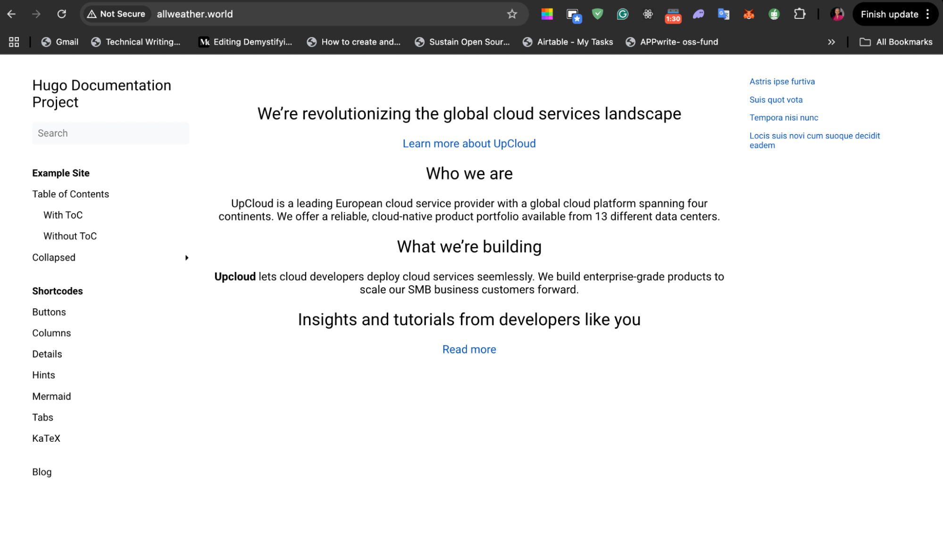Open APPwrite- oss-fund bookmark
This screenshot has width=943, height=560.
click(672, 42)
